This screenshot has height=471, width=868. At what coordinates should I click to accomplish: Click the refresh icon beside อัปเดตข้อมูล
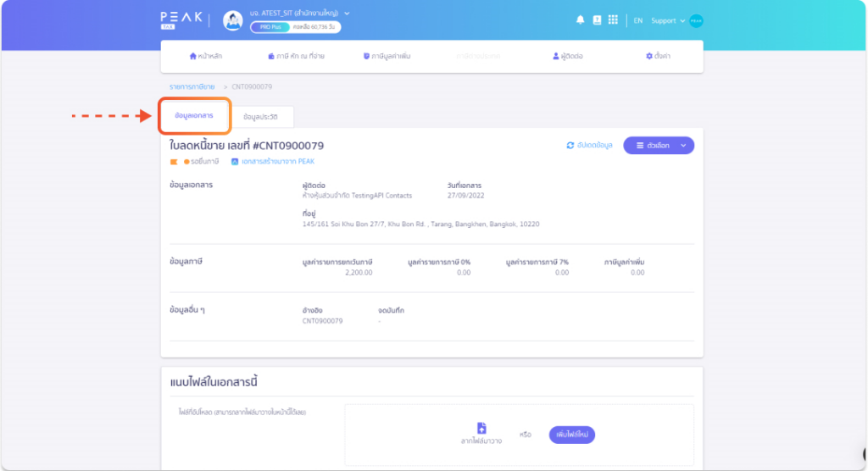[570, 146]
